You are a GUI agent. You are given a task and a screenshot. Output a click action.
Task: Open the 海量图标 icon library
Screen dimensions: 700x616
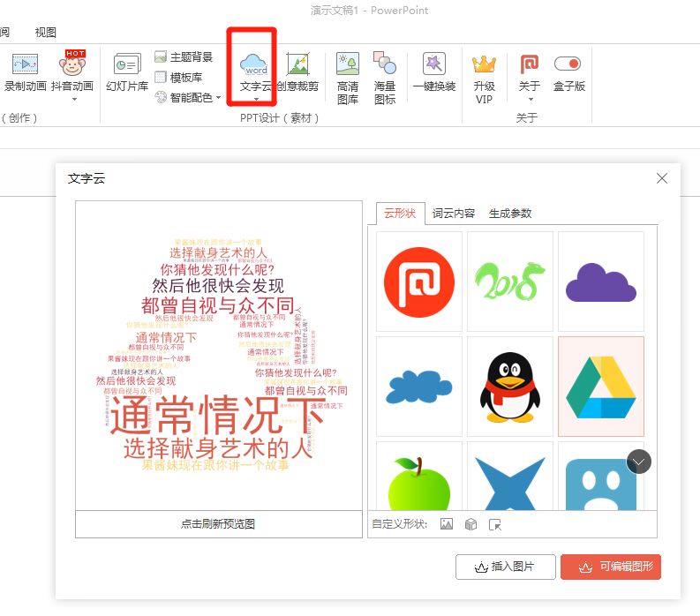[385, 79]
